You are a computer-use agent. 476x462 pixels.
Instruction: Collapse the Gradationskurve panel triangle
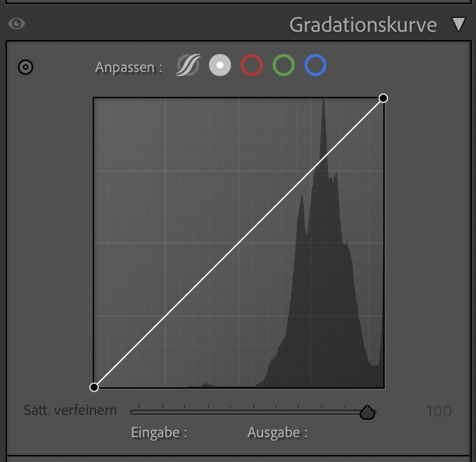point(459,25)
